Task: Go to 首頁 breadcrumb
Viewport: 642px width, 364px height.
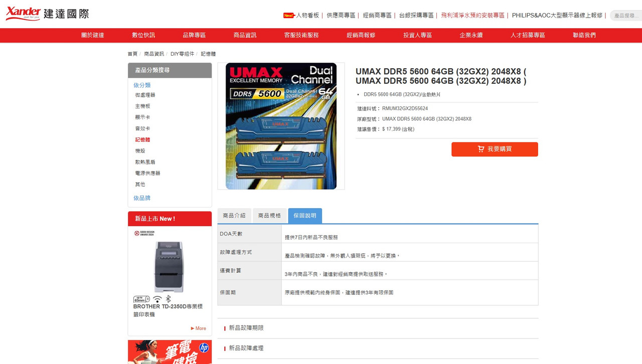Action: [132, 54]
